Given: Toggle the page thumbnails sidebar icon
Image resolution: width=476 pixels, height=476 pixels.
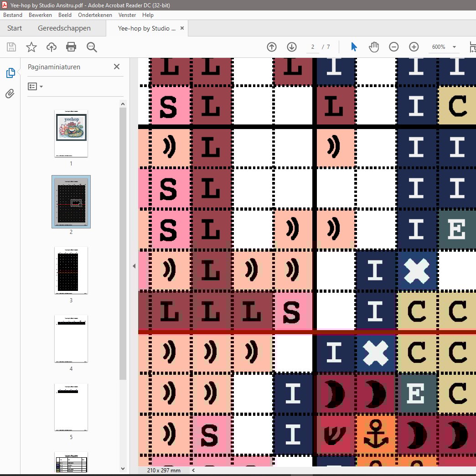Looking at the screenshot, I should click(10, 73).
